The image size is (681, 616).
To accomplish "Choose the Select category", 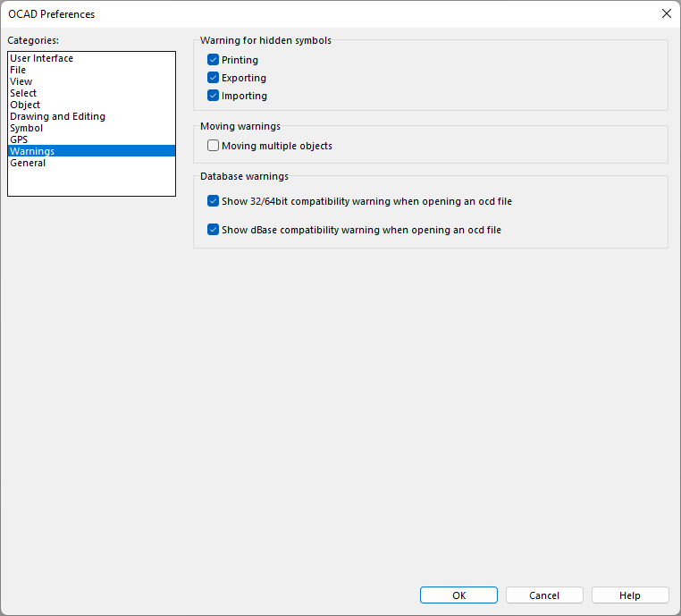I will click(92, 93).
